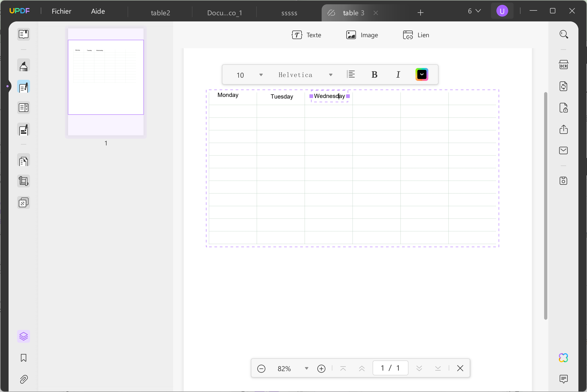
Task: Open the protect document tool
Action: tap(563, 108)
